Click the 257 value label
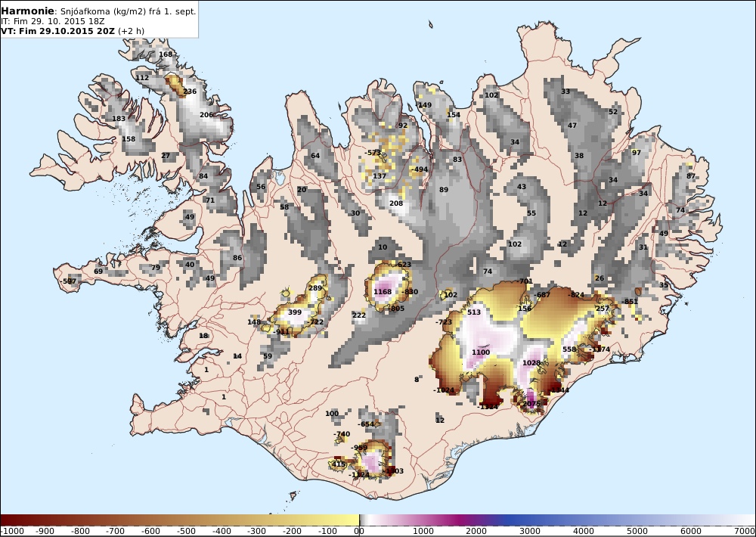The image size is (756, 537). click(x=603, y=309)
